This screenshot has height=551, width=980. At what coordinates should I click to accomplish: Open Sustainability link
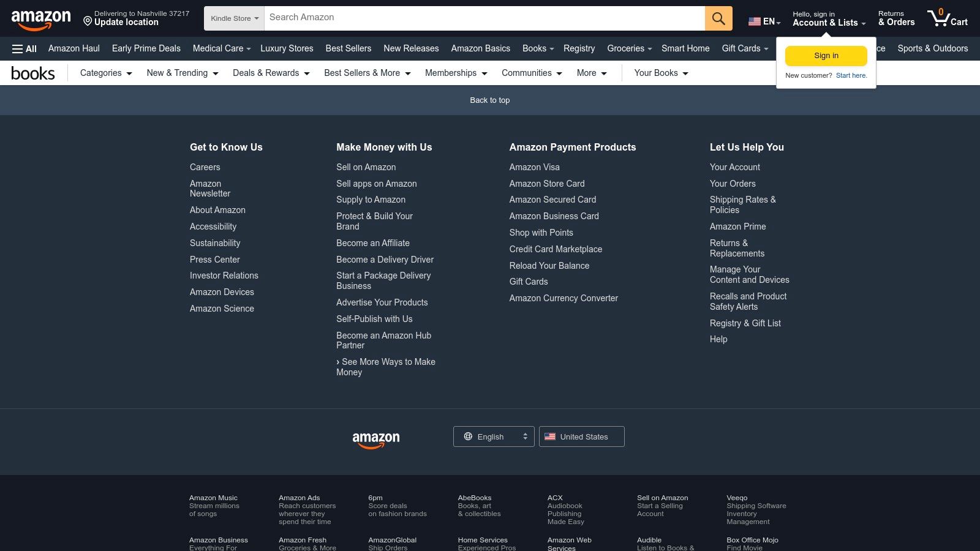pos(215,243)
